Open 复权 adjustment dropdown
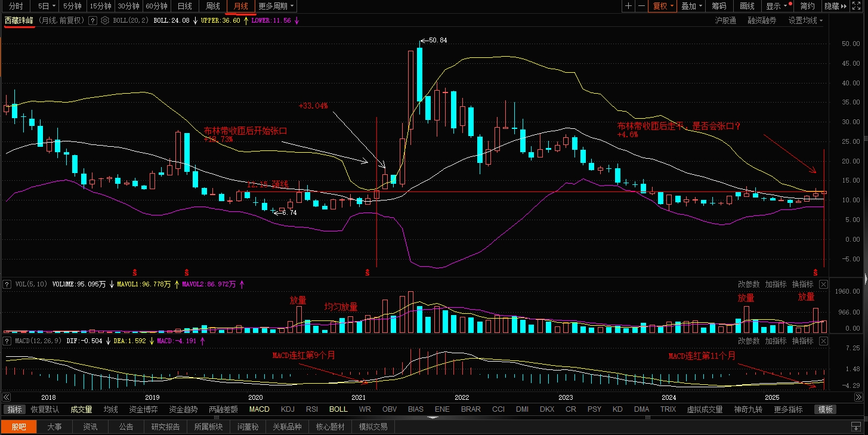 click(x=663, y=6)
